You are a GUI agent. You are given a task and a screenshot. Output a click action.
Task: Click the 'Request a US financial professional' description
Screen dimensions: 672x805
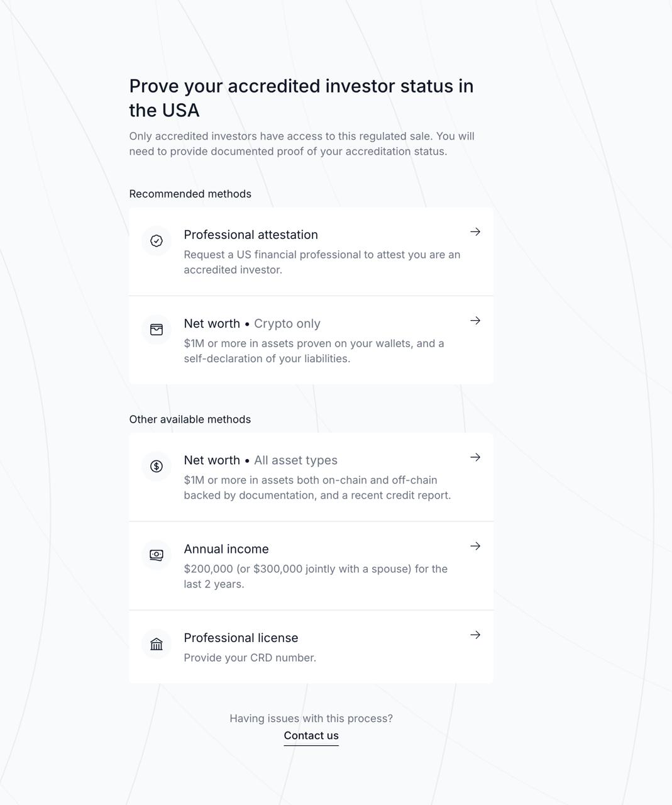pos(322,262)
